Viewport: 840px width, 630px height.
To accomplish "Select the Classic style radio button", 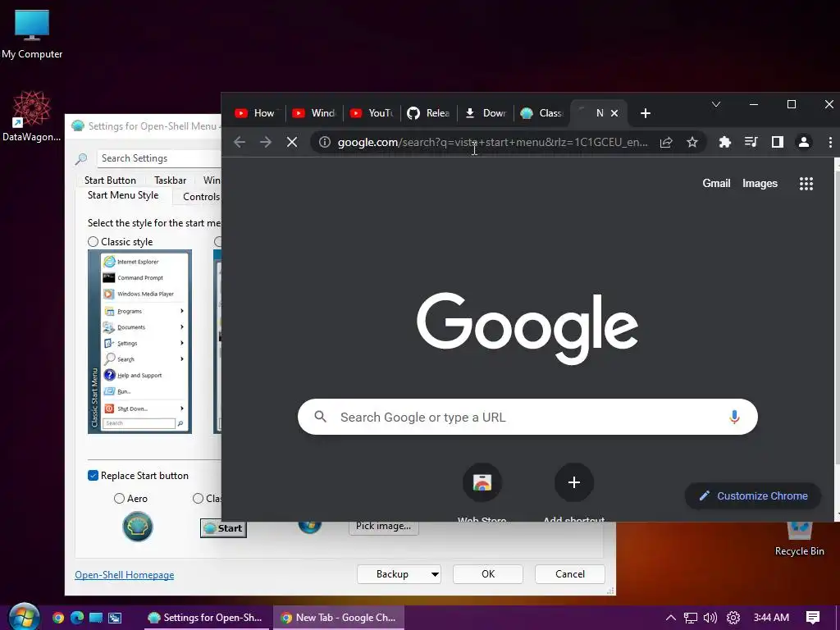I will click(x=94, y=242).
